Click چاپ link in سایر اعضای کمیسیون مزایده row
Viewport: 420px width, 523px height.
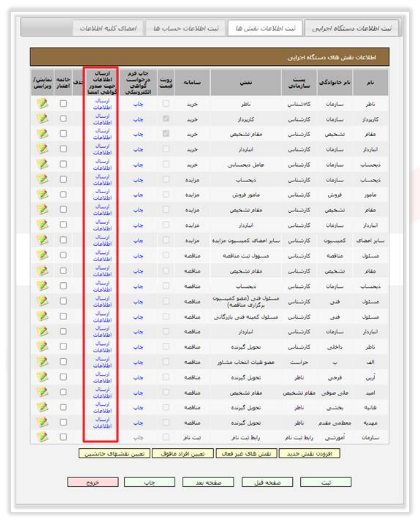138,241
